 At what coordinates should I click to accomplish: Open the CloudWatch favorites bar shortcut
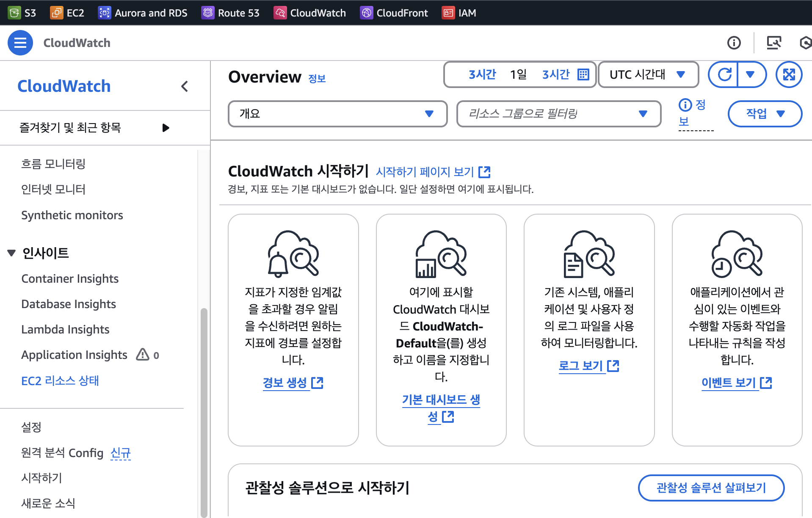pyautogui.click(x=309, y=13)
